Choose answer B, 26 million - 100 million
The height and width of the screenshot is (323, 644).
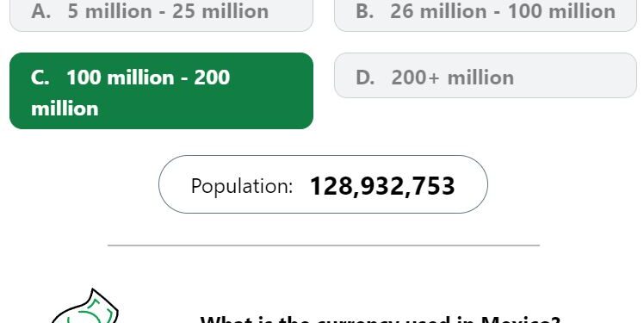point(486,15)
